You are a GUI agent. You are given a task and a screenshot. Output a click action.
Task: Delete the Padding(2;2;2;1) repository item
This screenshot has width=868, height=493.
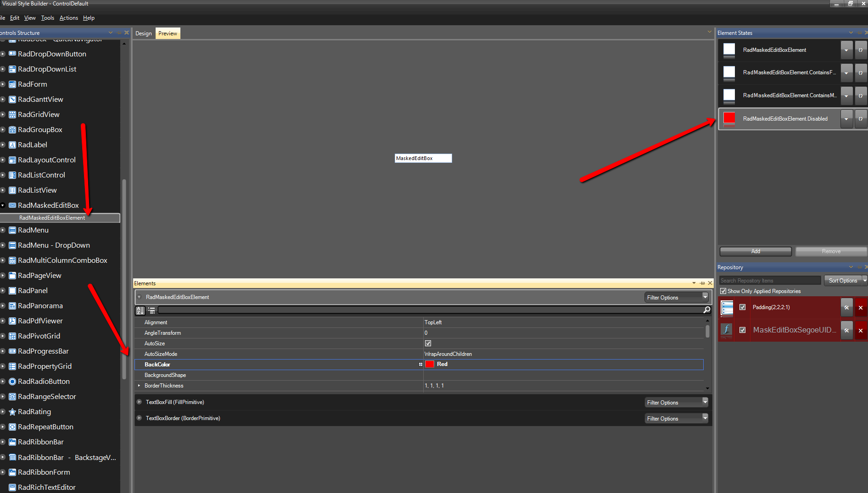(x=861, y=307)
